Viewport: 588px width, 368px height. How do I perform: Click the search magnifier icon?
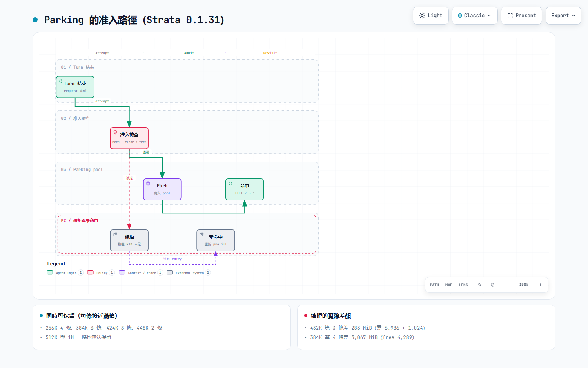pyautogui.click(x=480, y=285)
